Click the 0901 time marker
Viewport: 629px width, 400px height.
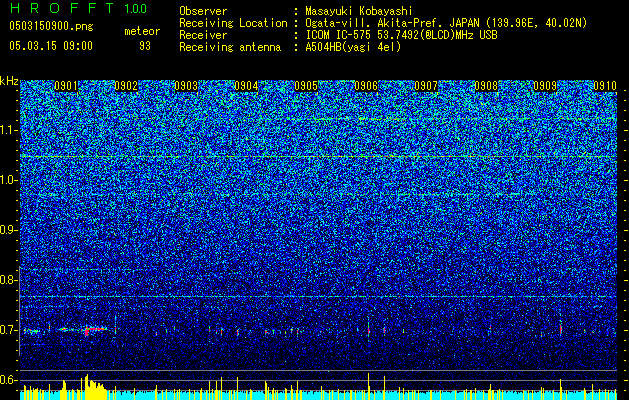coord(66,86)
